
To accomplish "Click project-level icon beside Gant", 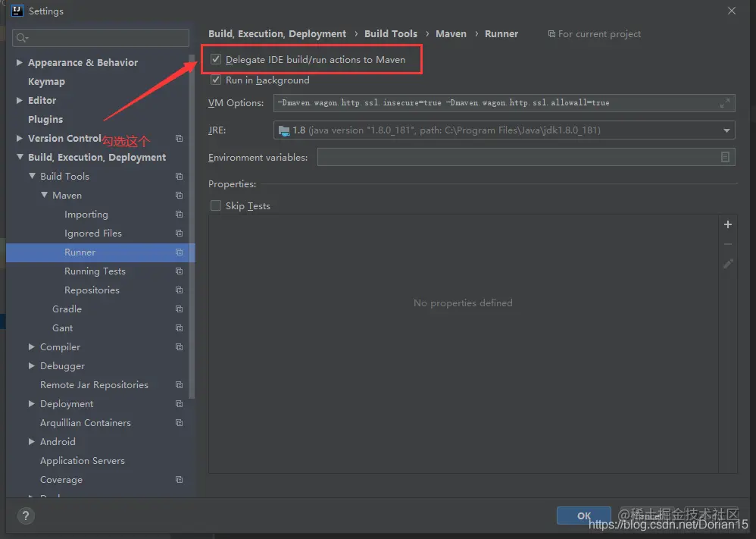I will pyautogui.click(x=180, y=327).
